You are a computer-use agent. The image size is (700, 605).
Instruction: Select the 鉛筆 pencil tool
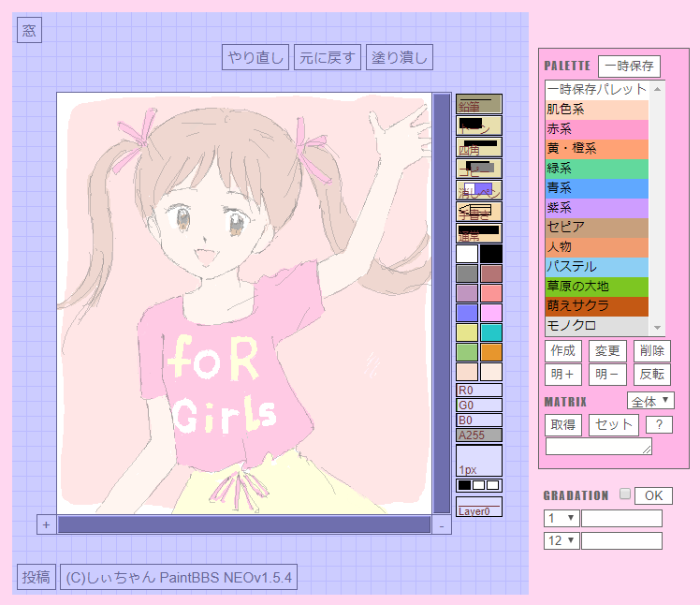click(x=479, y=104)
